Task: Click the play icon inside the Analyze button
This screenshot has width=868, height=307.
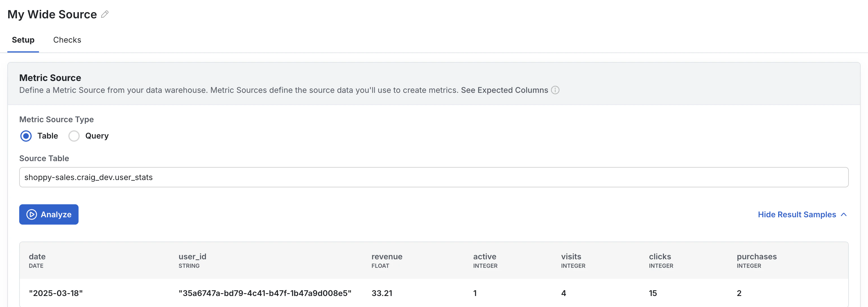Action: (31, 214)
